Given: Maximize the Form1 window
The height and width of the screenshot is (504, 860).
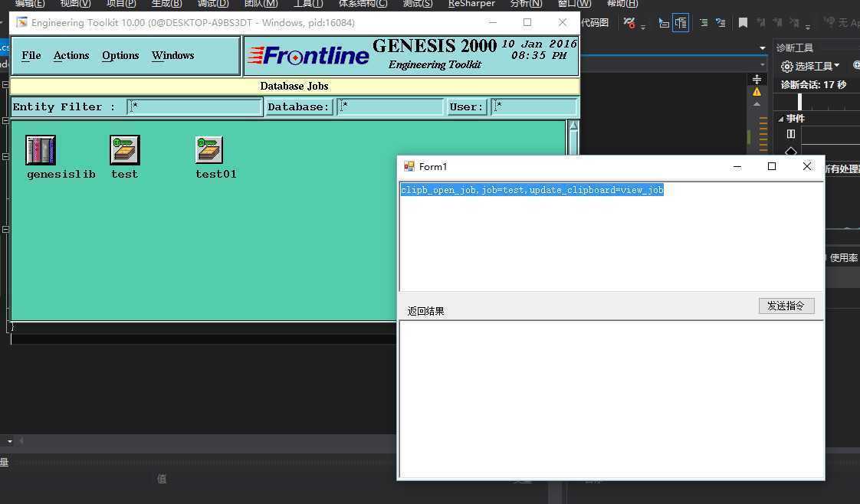Looking at the screenshot, I should (x=772, y=166).
